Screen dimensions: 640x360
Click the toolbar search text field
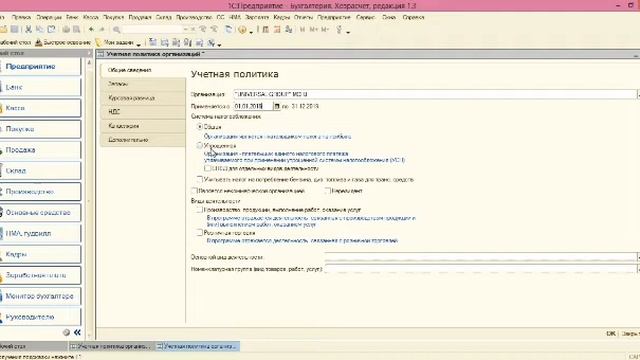tap(153, 30)
